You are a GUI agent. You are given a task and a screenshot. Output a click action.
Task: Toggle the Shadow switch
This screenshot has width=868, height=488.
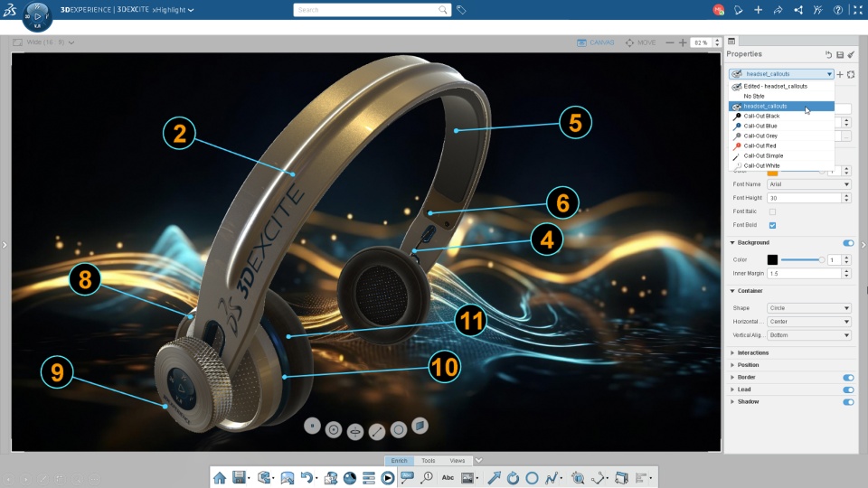point(848,401)
